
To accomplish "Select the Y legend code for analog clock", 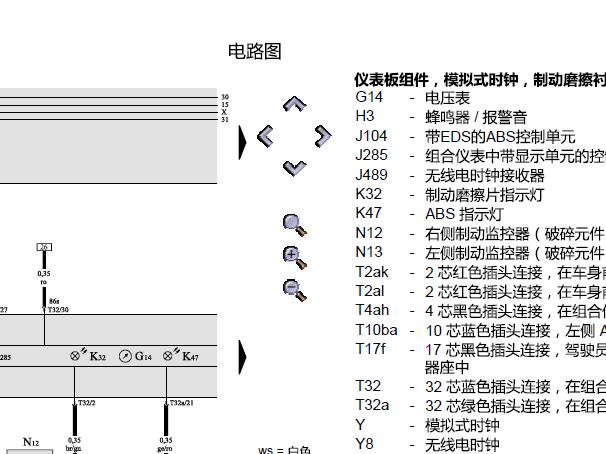I will pyautogui.click(x=360, y=425).
